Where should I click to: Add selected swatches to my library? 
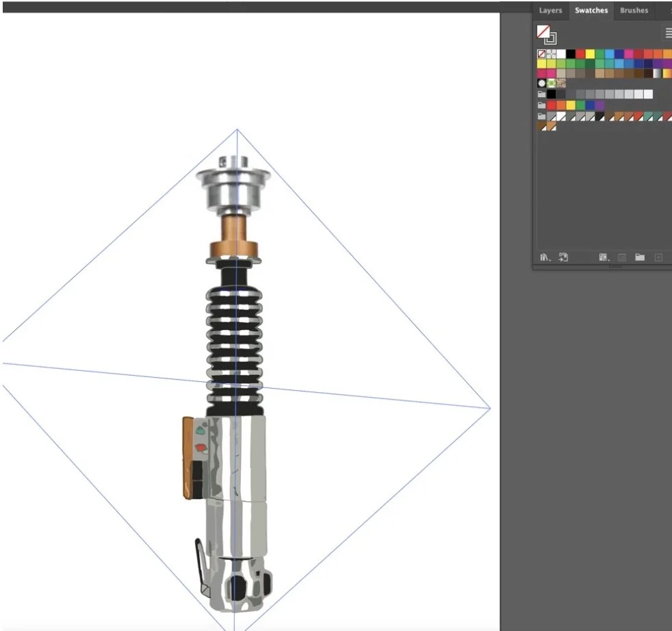[x=564, y=257]
